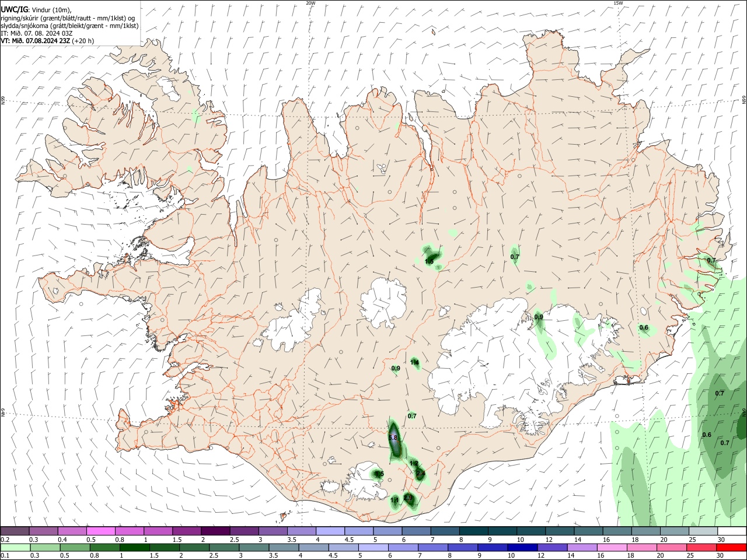Click the 20W longitude label at the top edge
The height and width of the screenshot is (560, 747).
310,3
